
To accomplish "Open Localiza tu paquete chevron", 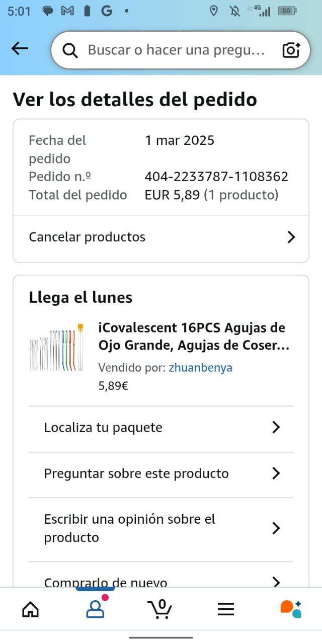I will [x=276, y=428].
